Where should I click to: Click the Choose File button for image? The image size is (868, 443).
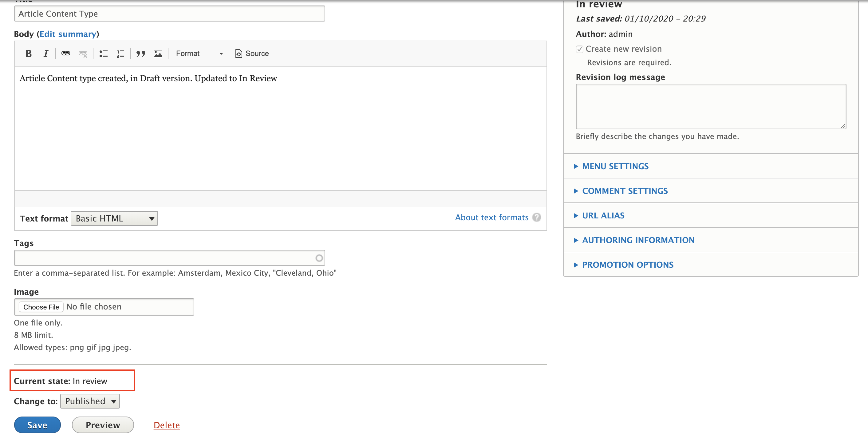[x=41, y=307]
